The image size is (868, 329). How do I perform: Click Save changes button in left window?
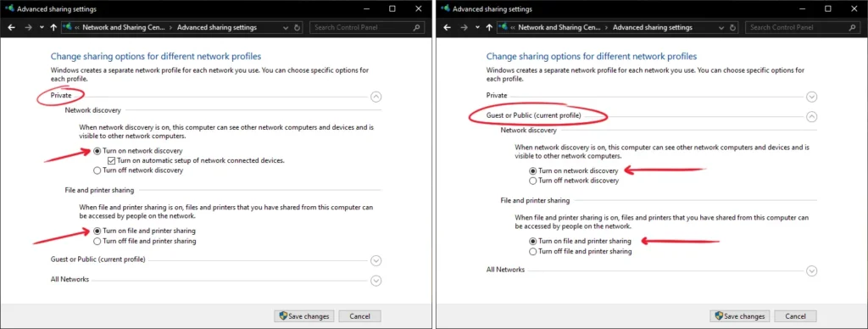tap(304, 316)
